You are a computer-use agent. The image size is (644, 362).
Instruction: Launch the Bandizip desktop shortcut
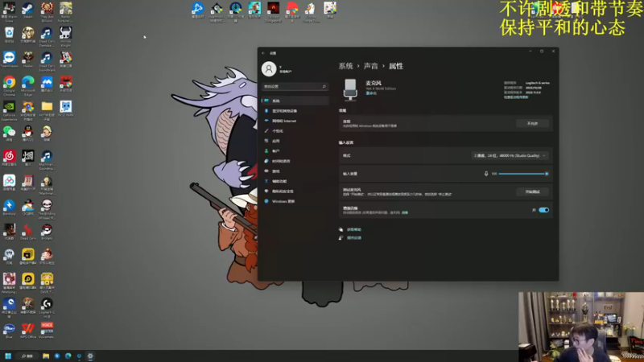click(x=9, y=208)
